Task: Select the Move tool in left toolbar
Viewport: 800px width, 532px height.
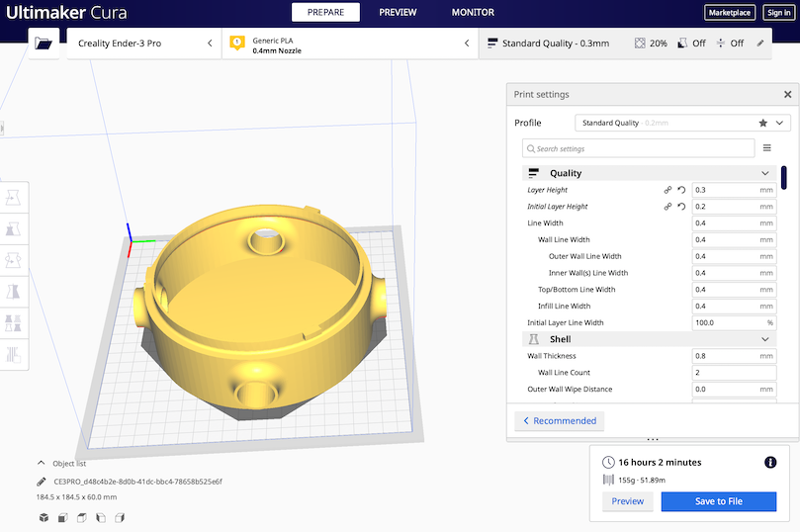Action: [13, 198]
